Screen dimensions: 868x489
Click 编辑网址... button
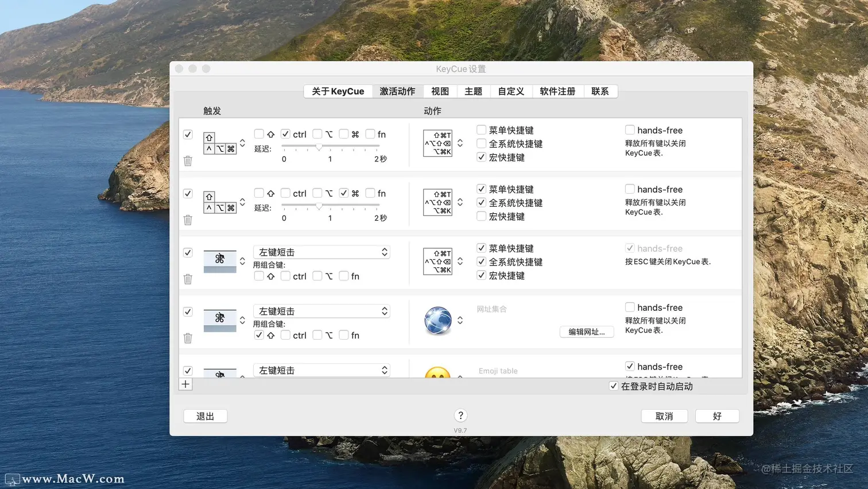[x=587, y=332]
